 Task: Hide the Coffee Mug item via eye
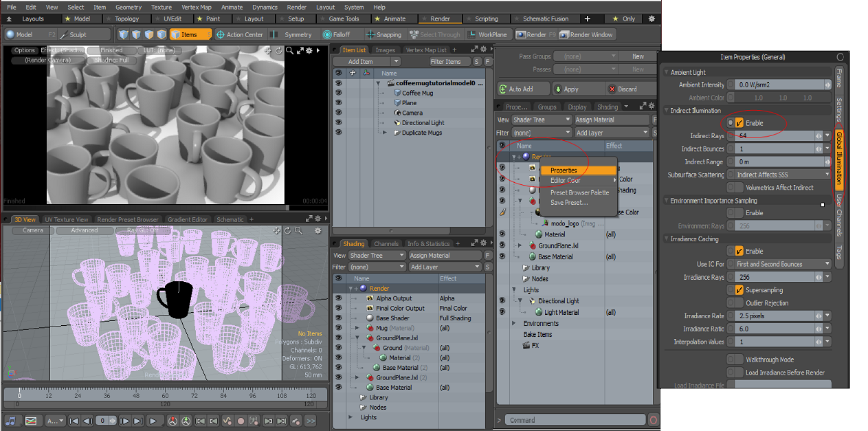click(x=338, y=93)
